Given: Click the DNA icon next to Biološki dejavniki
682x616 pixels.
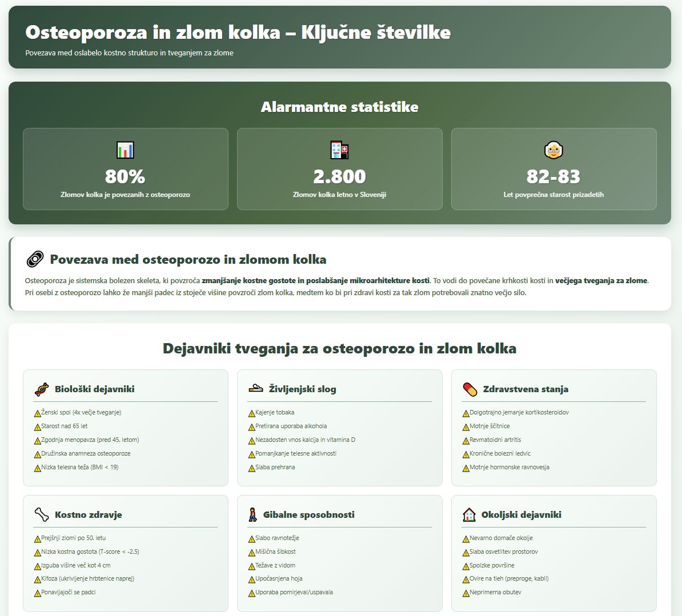Looking at the screenshot, I should click(x=42, y=389).
